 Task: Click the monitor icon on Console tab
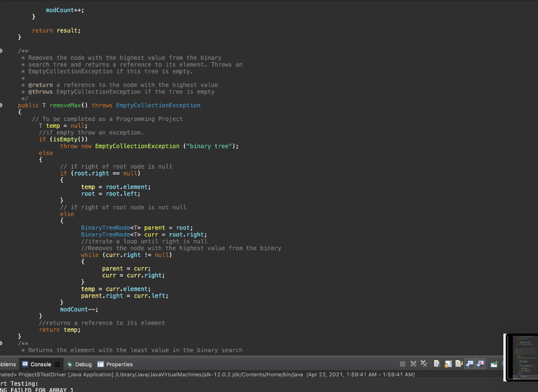[x=25, y=364]
